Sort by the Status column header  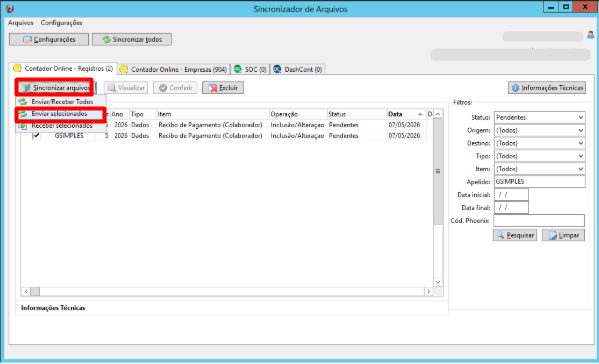357,114
